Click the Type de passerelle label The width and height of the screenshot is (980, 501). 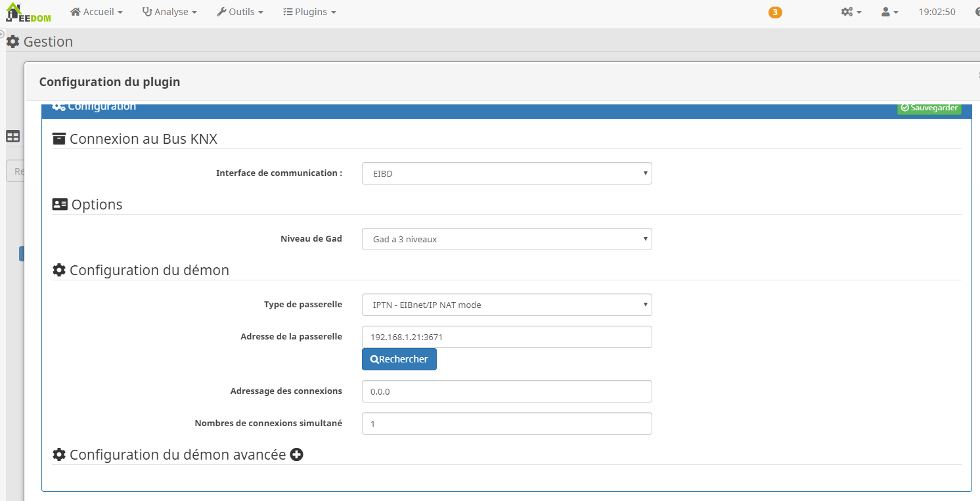303,305
